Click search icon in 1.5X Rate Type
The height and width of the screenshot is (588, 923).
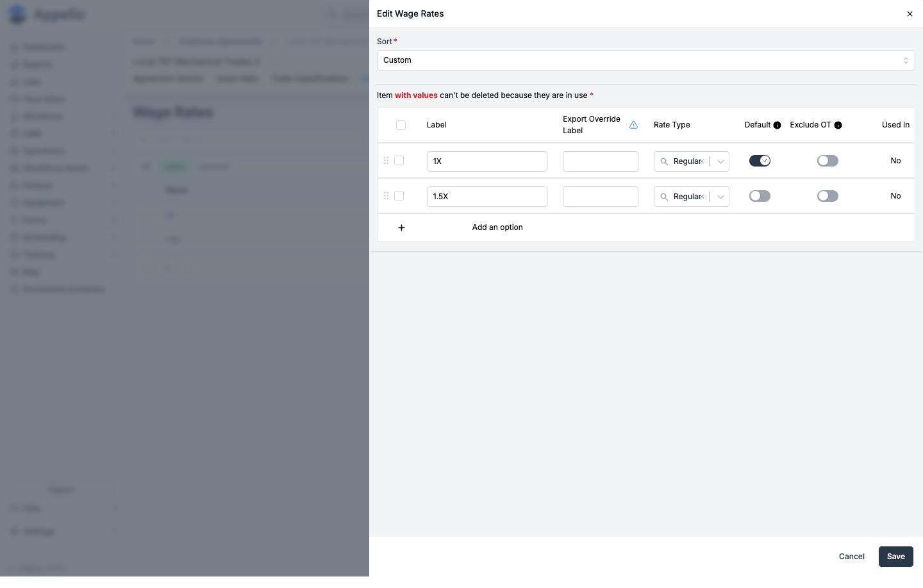(664, 197)
